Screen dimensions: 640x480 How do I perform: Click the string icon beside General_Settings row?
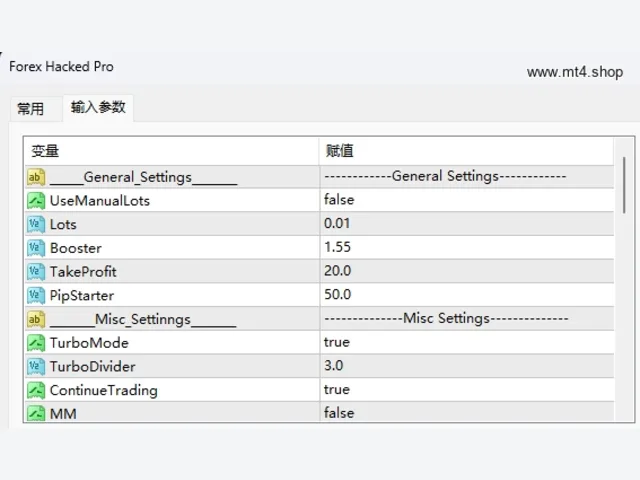coord(36,177)
